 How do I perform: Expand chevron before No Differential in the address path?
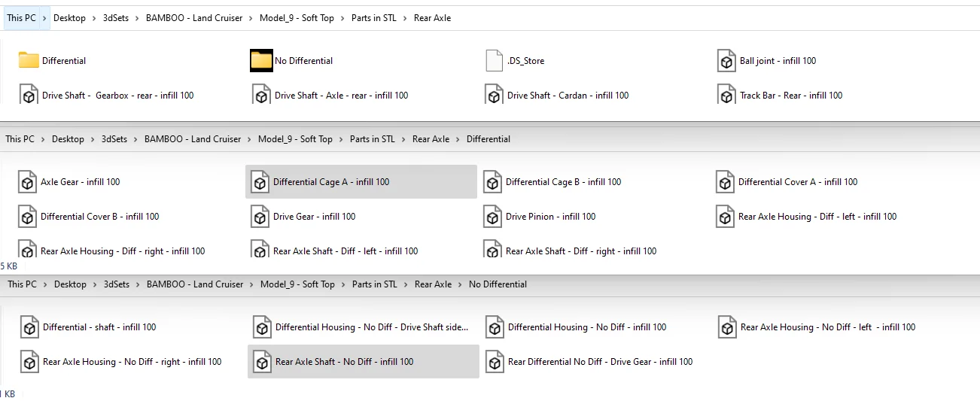tap(460, 284)
